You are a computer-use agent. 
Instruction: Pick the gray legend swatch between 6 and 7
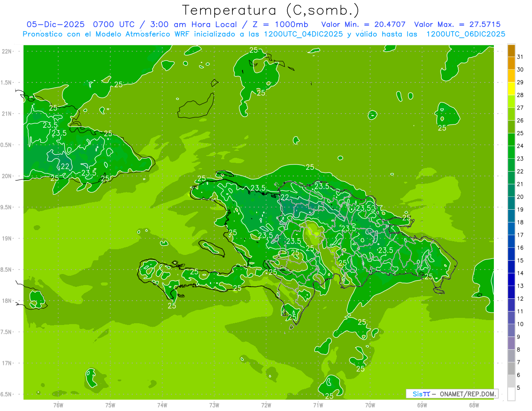point(511,368)
